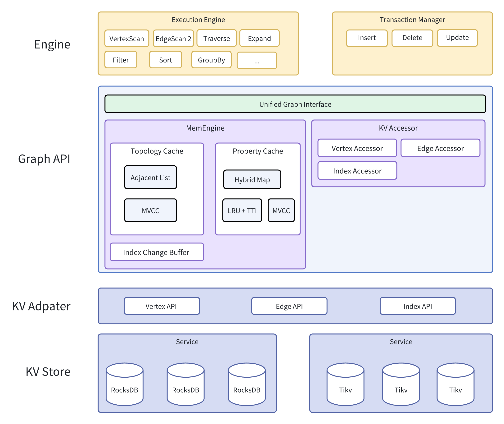This screenshot has height=424, width=504.
Task: Click the Hybrid Map box
Action: click(x=252, y=180)
